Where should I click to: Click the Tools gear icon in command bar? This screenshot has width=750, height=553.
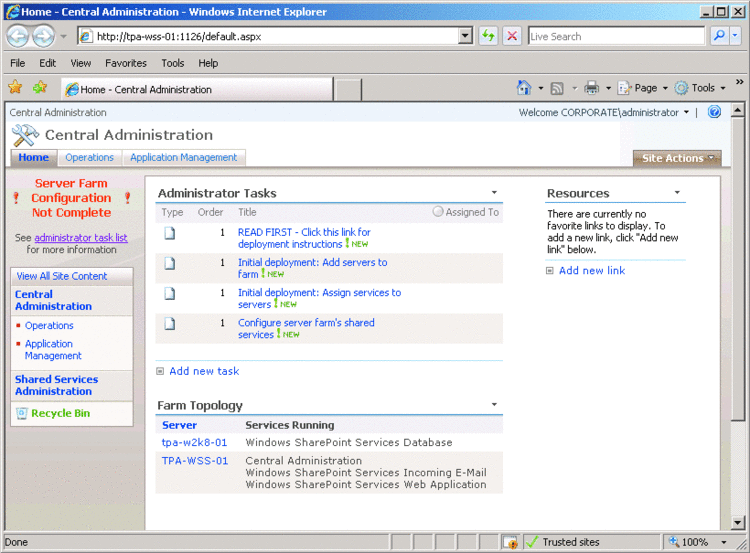[x=681, y=88]
